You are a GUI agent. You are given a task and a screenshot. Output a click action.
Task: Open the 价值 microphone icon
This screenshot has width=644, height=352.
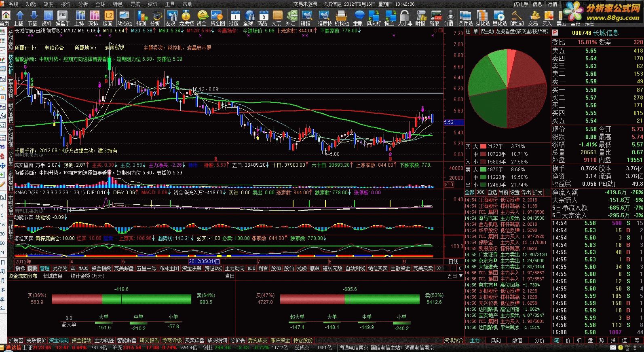pos(449,18)
